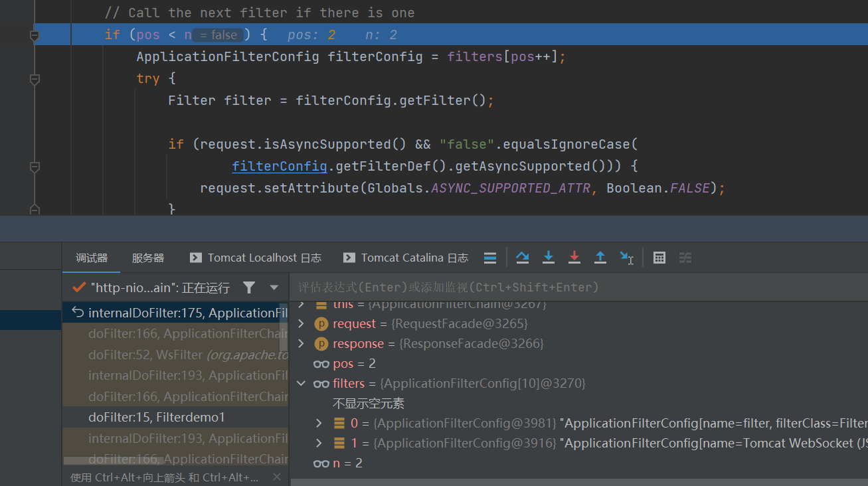This screenshot has width=868, height=486.
Task: Collapse the filters variable node
Action: coord(301,383)
